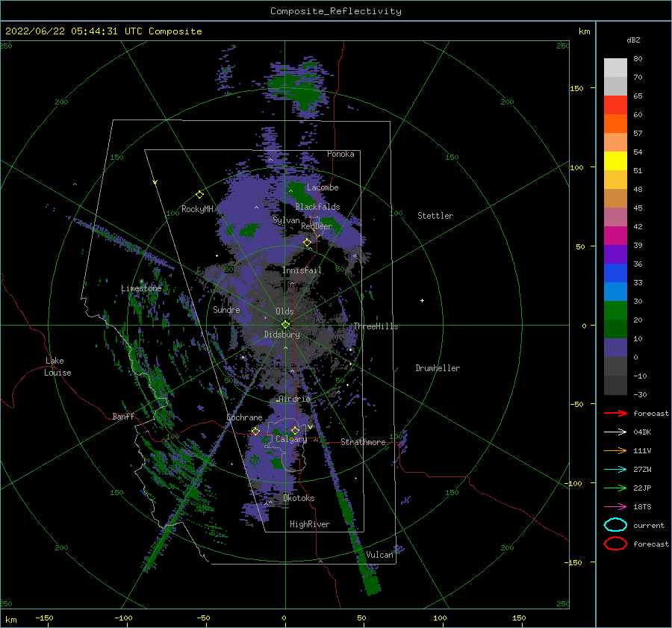Click the Lake Louise label
Image resolution: width=672 pixels, height=628 pixels.
57,367
